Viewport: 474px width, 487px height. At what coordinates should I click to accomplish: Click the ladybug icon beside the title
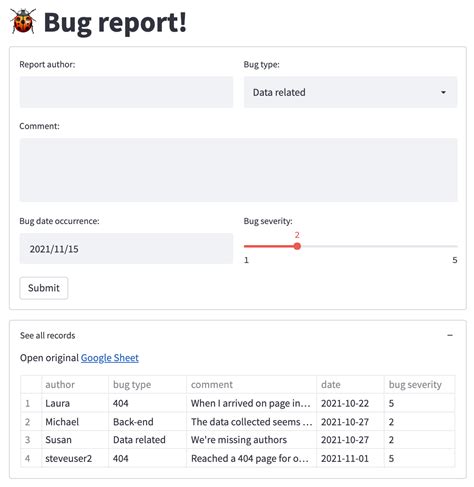coord(23,21)
